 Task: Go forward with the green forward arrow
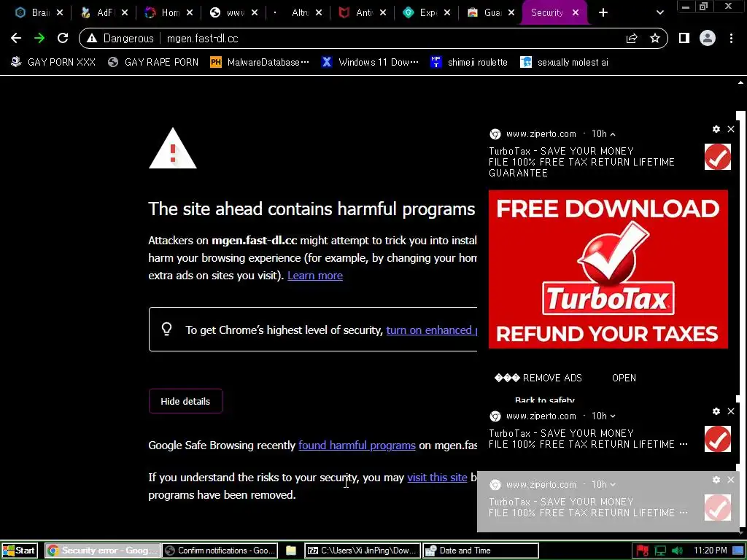coord(39,38)
